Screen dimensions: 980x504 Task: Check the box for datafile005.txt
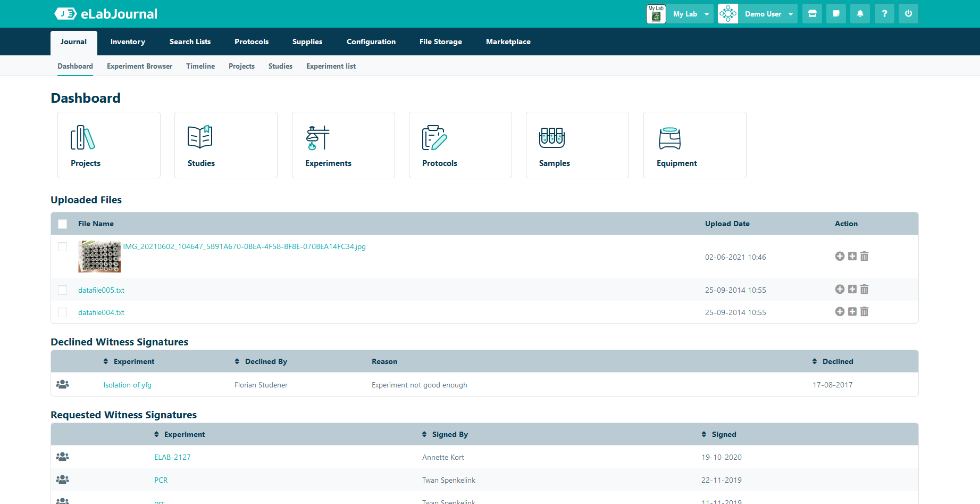(63, 290)
